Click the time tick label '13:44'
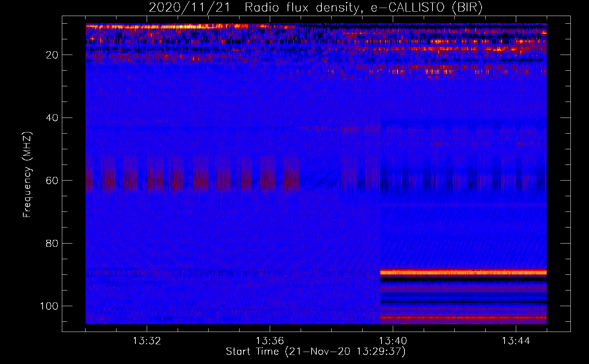Image resolution: width=589 pixels, height=364 pixels. tap(516, 341)
